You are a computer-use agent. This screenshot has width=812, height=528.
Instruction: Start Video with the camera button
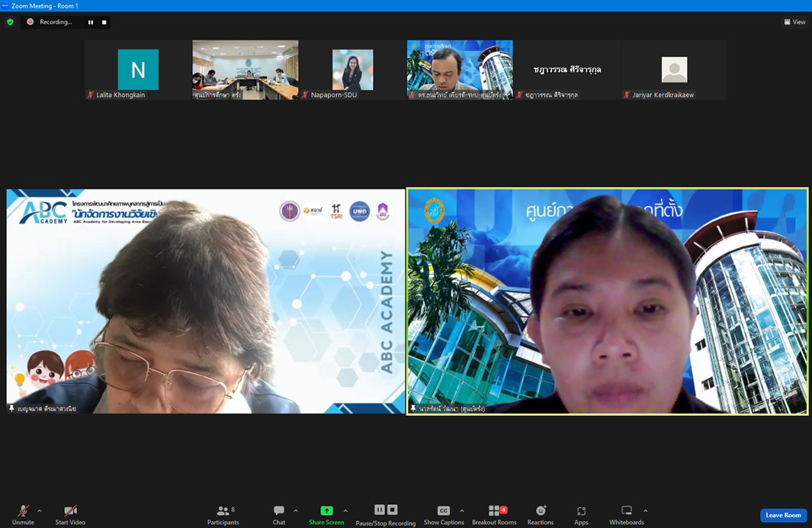click(x=70, y=514)
